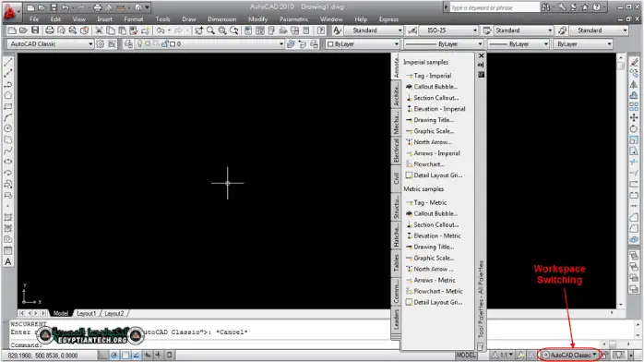Select the Multiline Text tool icon
Screen dimensions: 644x362
point(7,261)
